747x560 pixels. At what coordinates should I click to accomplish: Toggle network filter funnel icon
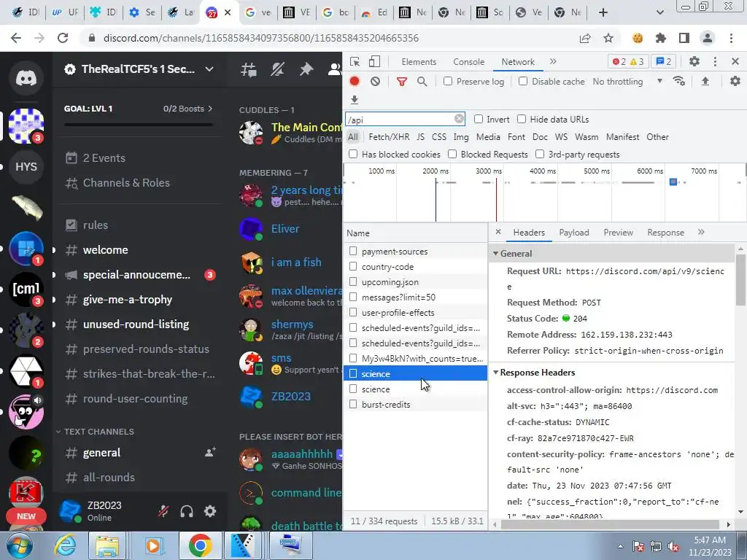click(402, 82)
